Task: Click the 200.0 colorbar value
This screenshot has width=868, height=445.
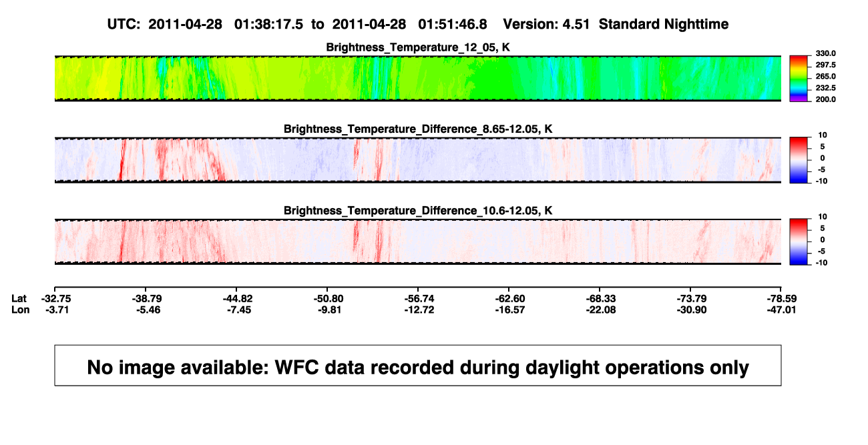Action: coord(825,99)
